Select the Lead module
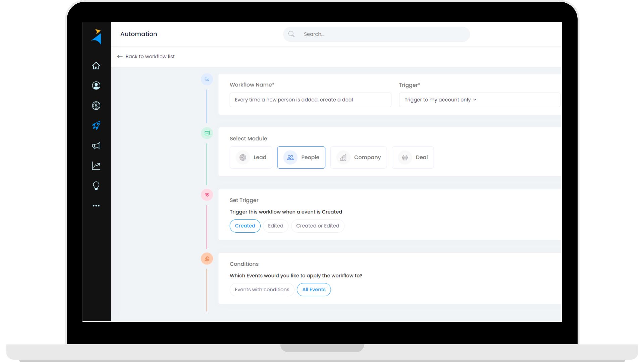 point(251,158)
